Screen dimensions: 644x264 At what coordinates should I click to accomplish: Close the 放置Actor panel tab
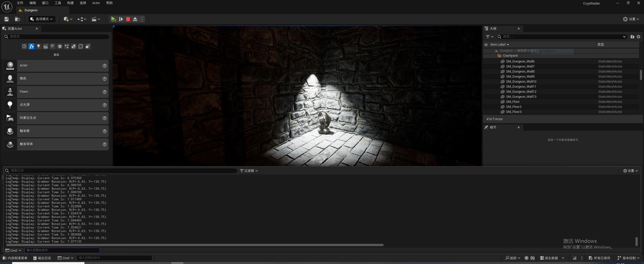pyautogui.click(x=37, y=28)
